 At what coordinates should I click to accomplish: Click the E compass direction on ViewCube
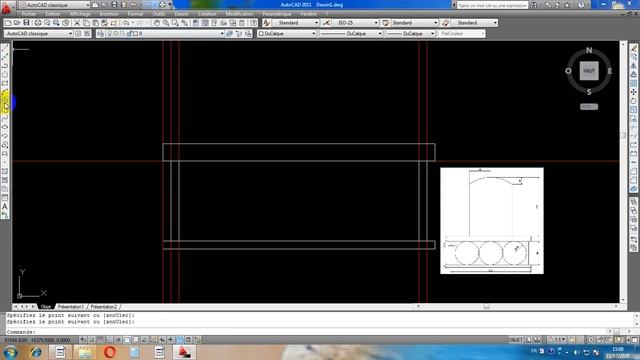(x=610, y=71)
